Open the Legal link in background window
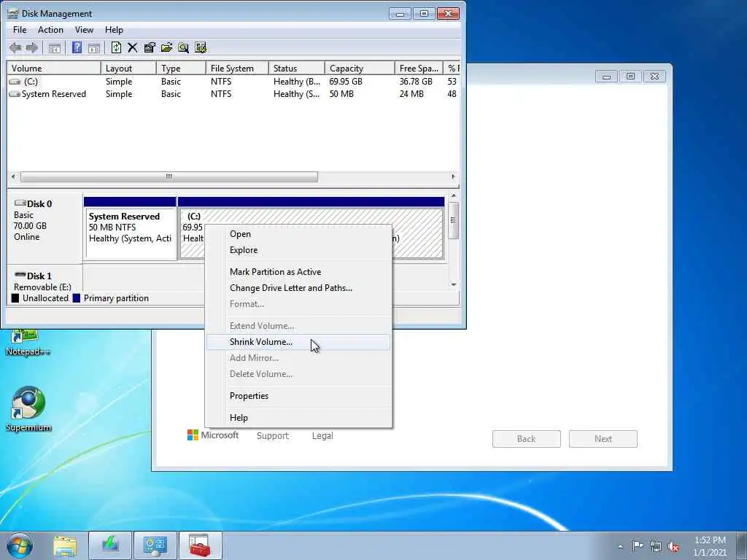 (x=322, y=436)
